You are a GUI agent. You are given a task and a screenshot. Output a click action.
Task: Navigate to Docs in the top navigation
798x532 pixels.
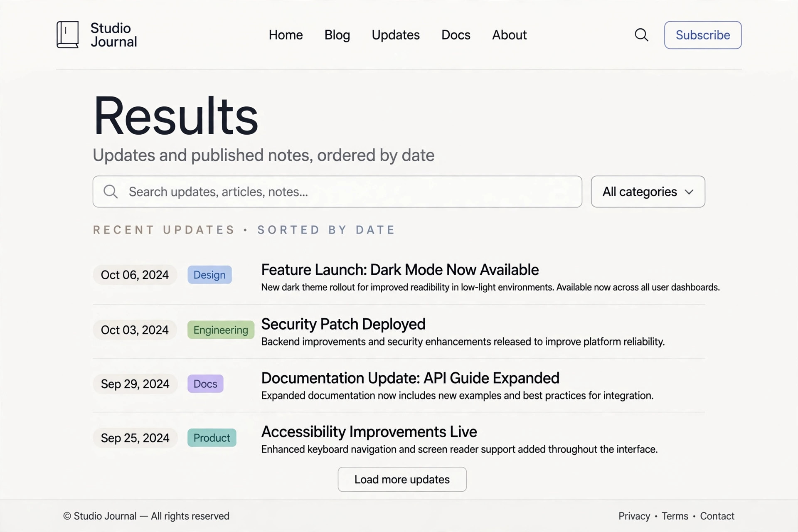[456, 35]
